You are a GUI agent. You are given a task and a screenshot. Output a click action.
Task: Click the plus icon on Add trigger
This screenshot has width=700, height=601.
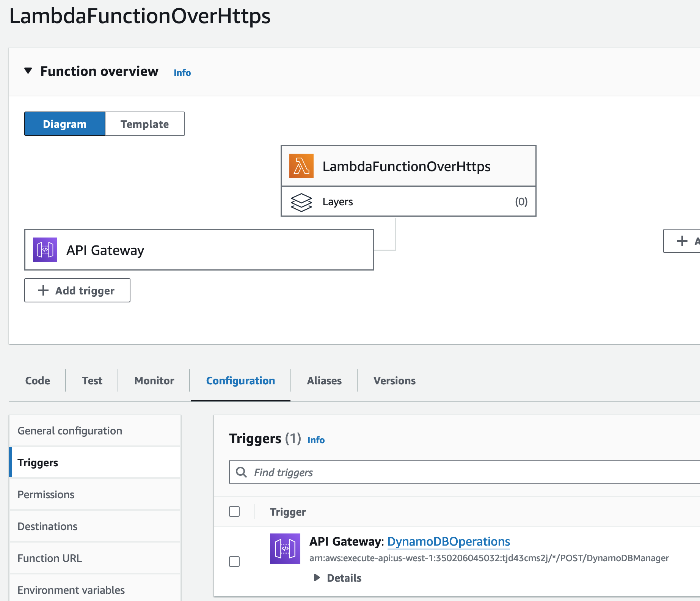pyautogui.click(x=43, y=290)
